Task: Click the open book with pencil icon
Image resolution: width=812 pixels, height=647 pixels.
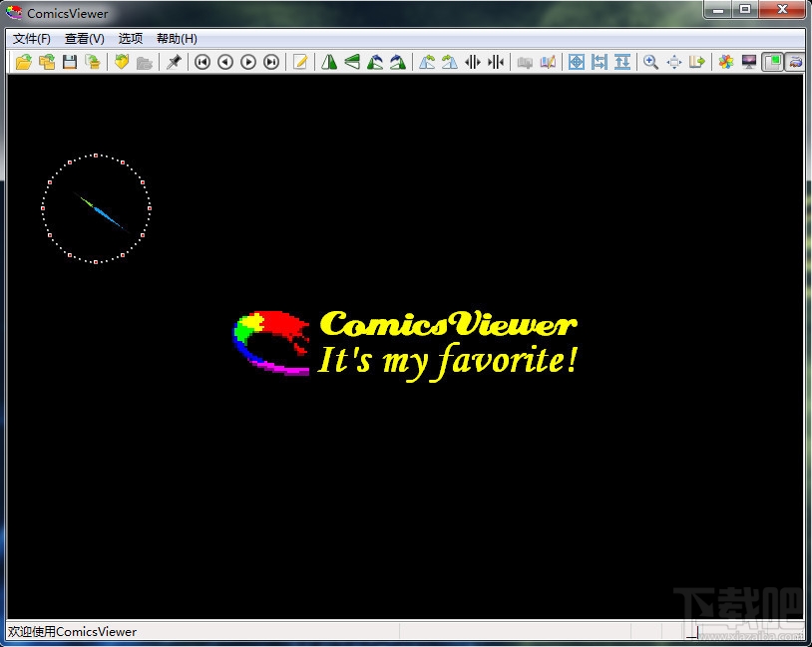Action: (548, 62)
